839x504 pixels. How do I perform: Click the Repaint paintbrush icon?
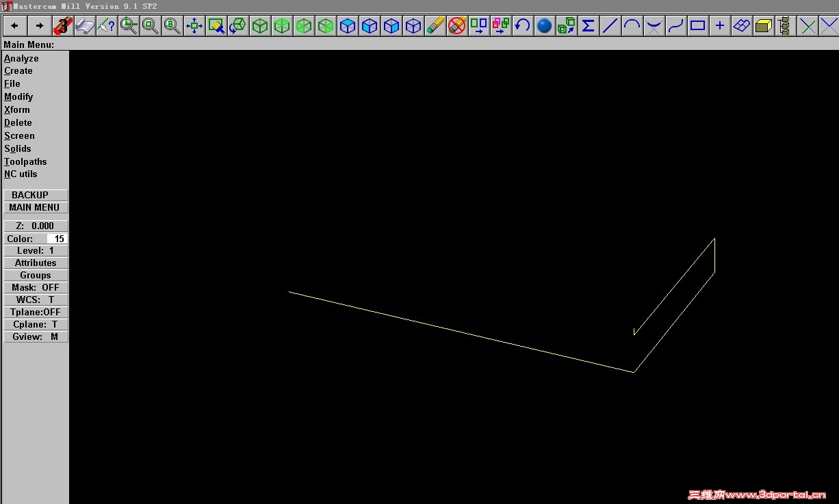(x=216, y=25)
